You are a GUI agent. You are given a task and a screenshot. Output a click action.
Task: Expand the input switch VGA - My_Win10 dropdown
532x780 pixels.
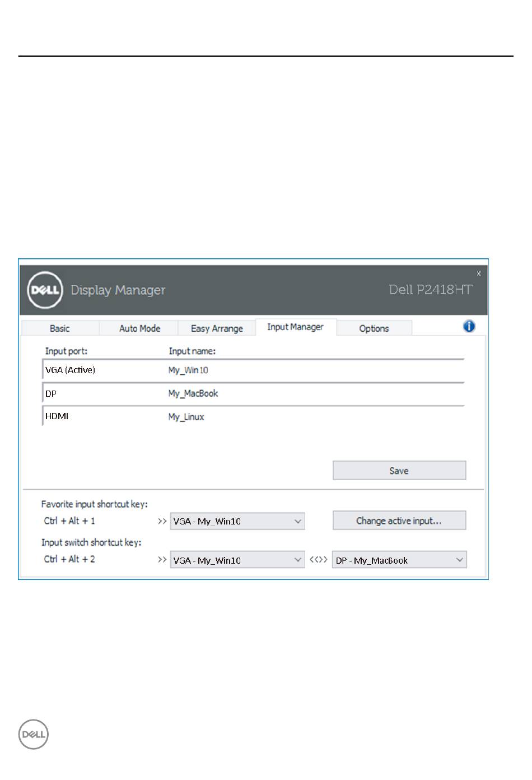(237, 560)
